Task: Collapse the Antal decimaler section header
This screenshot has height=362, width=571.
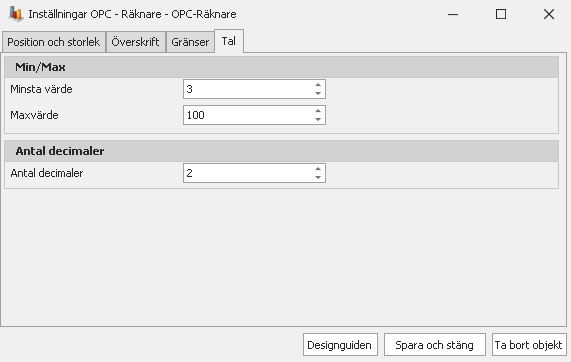Action: [281, 151]
